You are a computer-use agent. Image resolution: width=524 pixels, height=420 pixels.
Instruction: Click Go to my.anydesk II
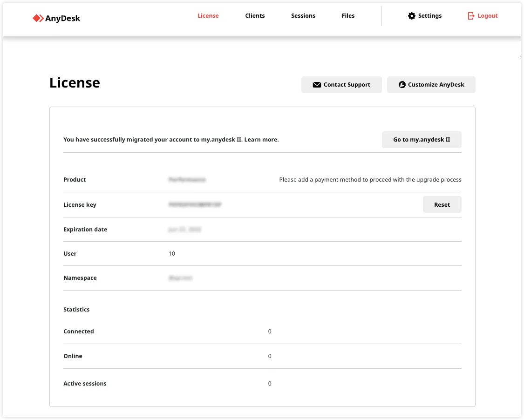click(422, 139)
